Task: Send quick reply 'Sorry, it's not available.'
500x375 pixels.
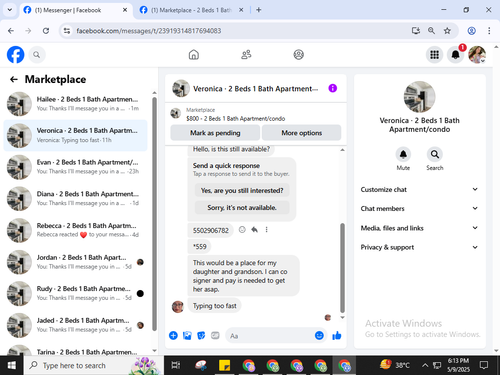Action: 242,208
